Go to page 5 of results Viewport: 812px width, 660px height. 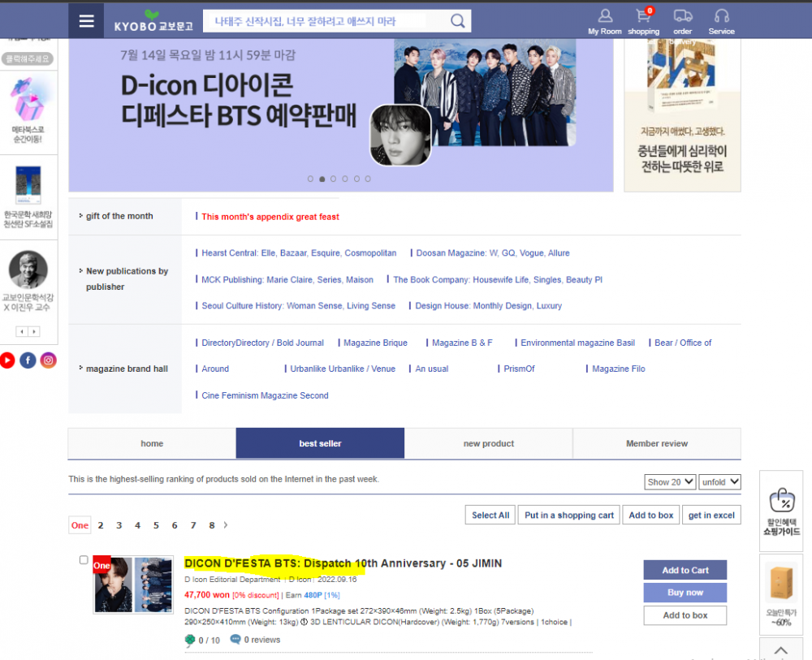(x=156, y=525)
